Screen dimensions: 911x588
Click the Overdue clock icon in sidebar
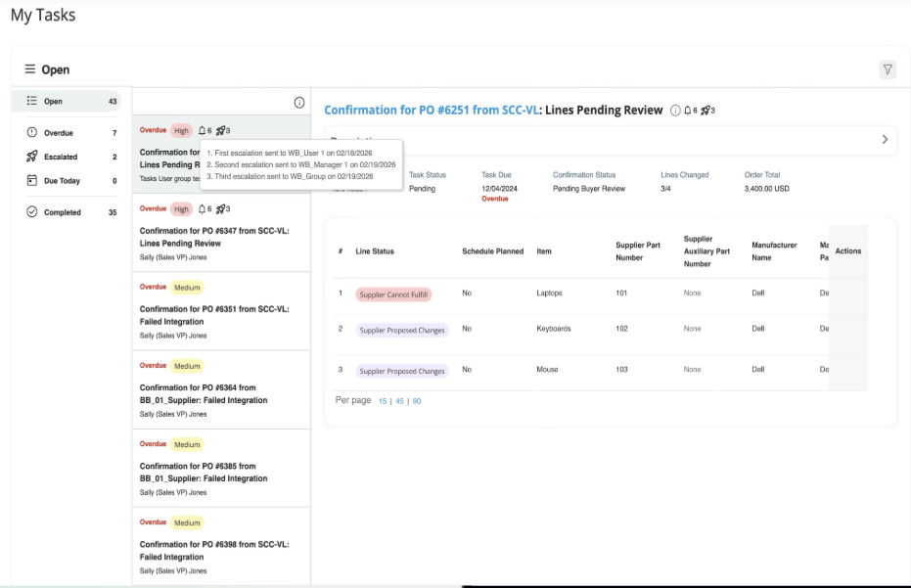click(x=32, y=132)
